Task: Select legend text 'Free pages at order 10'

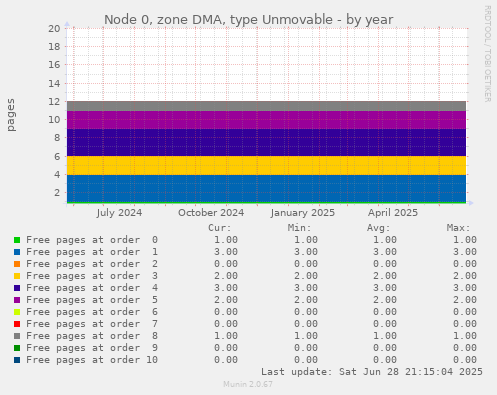Action: pos(92,360)
